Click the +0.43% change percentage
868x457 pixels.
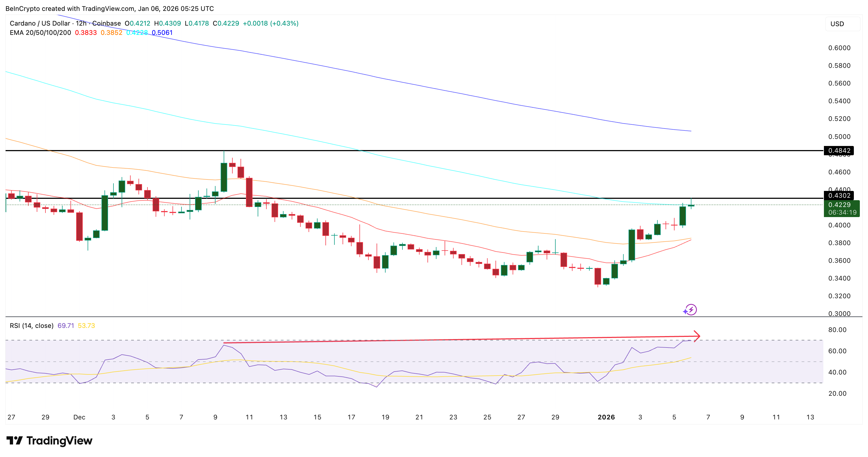[x=285, y=23]
